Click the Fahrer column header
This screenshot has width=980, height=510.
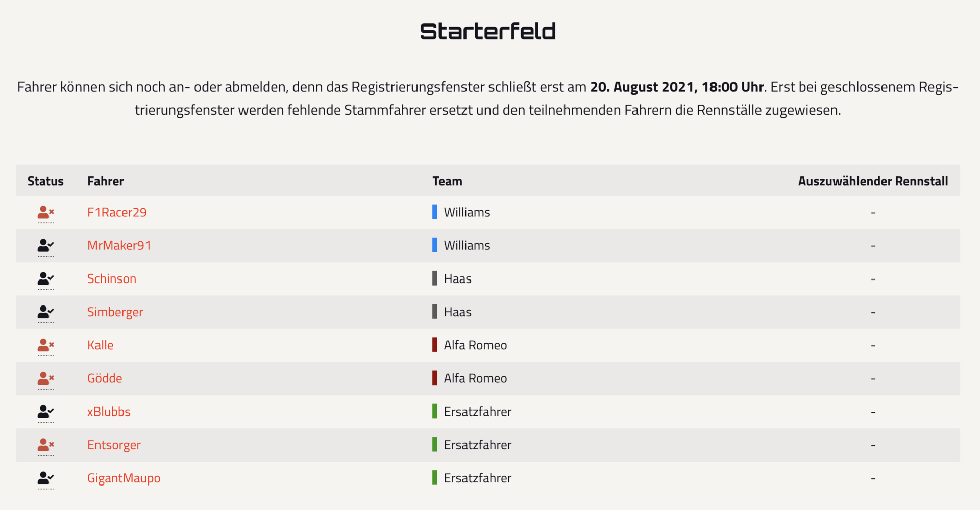point(105,181)
